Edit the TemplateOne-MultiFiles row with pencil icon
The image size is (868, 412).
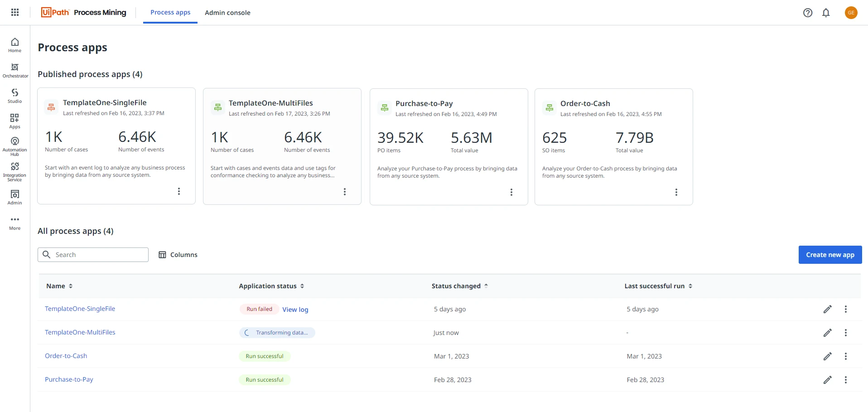click(x=828, y=333)
